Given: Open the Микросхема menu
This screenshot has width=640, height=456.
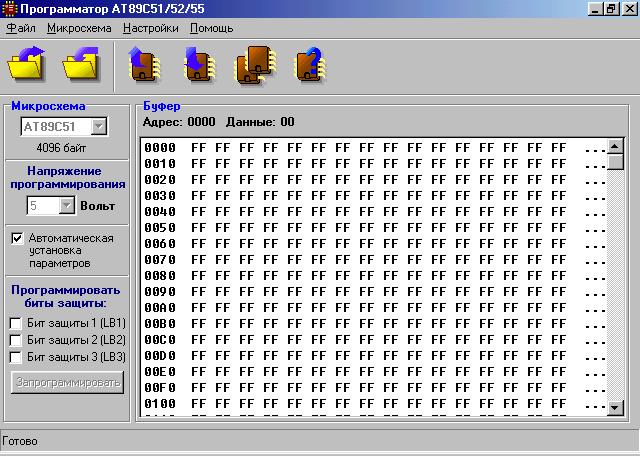Looking at the screenshot, I should (x=79, y=28).
